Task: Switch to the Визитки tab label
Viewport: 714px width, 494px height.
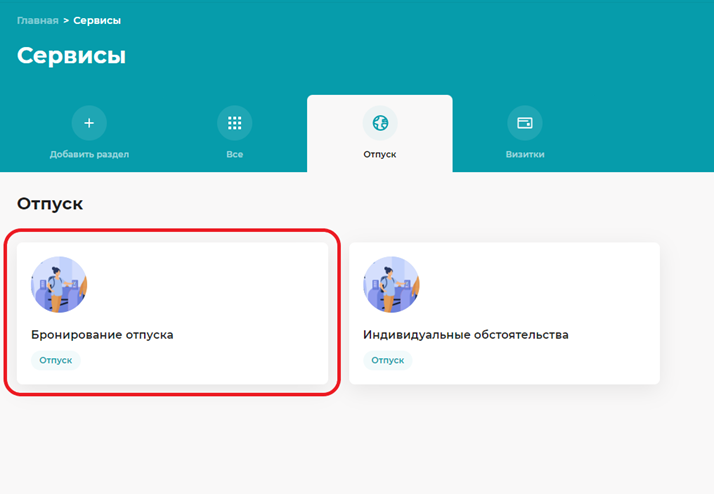Action: click(x=525, y=155)
